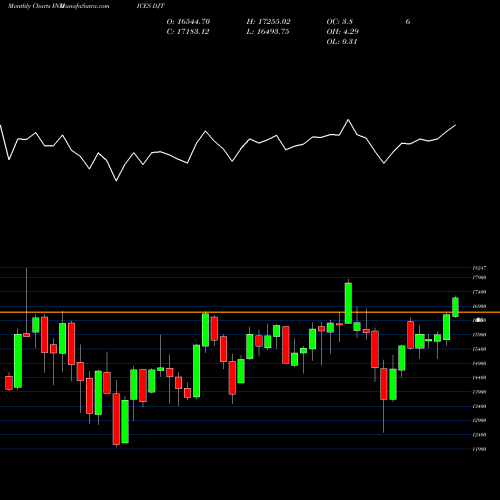Click the tallest green candle peaking near 17950
Viewport: 500px width, 500px height.
(348, 303)
